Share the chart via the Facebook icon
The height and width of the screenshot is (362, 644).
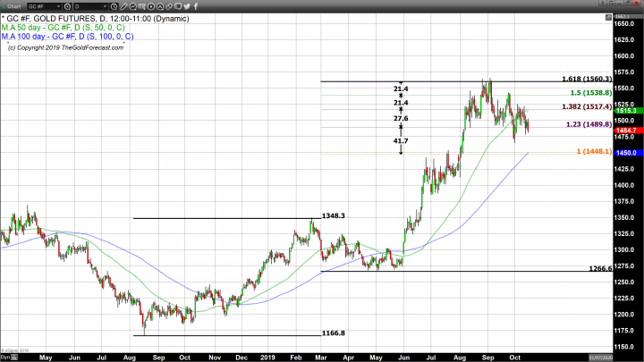point(196,6)
